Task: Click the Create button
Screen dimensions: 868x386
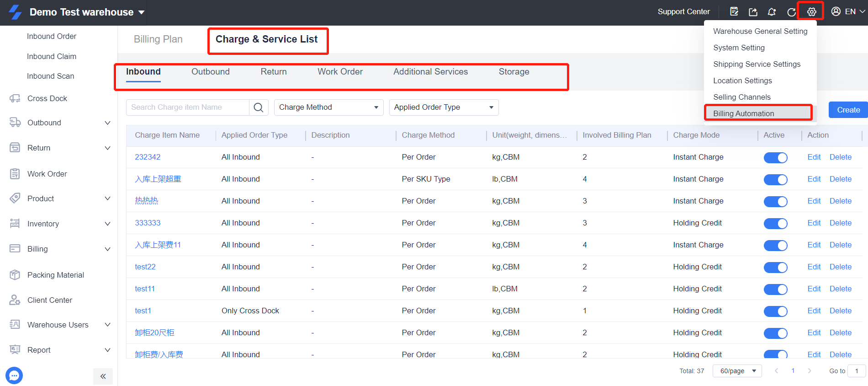Action: tap(848, 110)
